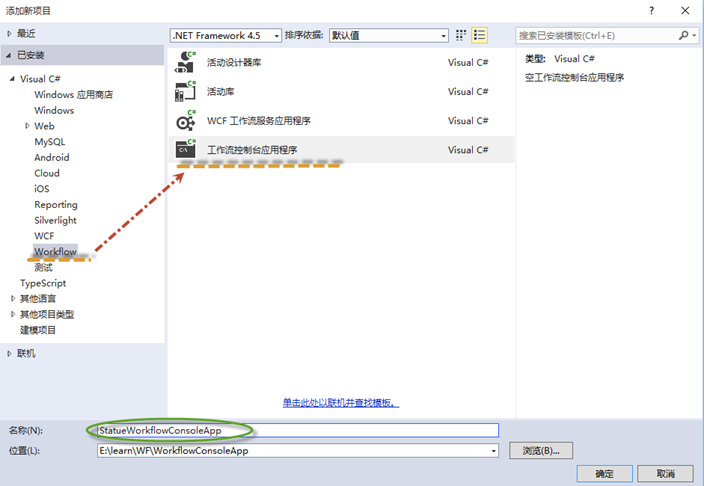Select the Silverlight category
Viewport: 704px width, 486px height.
pyautogui.click(x=55, y=221)
